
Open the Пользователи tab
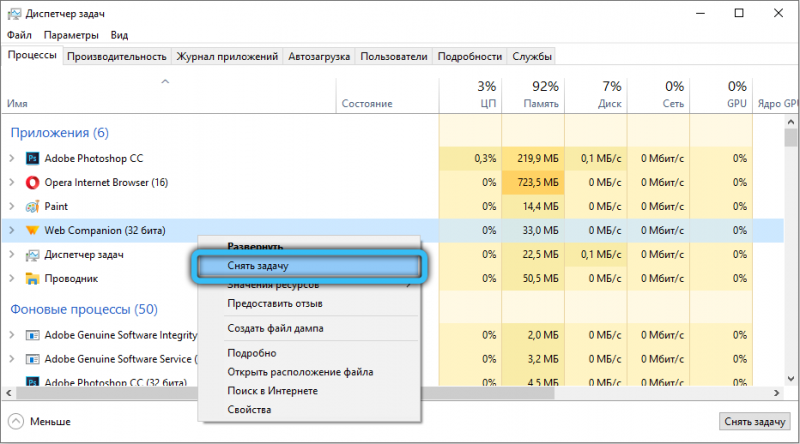pos(394,56)
